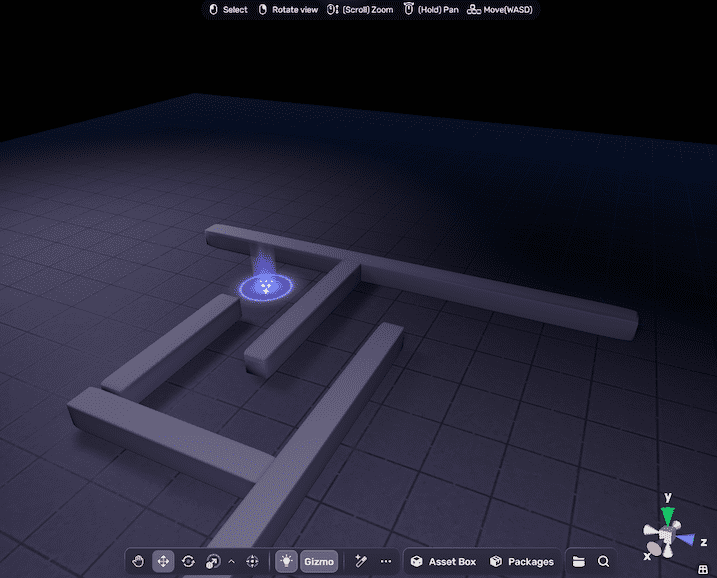Image resolution: width=717 pixels, height=578 pixels.
Task: Open the folder files icon
Action: (578, 561)
